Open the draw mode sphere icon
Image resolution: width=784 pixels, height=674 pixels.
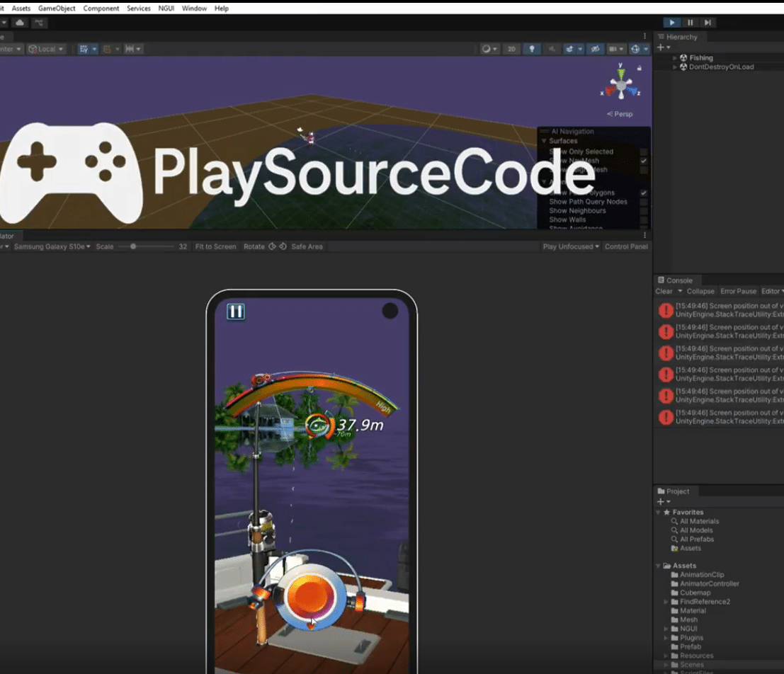486,49
